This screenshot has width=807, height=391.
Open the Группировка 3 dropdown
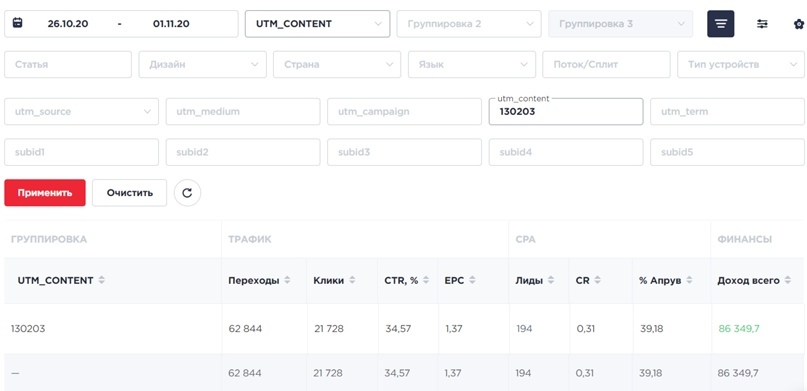(621, 24)
